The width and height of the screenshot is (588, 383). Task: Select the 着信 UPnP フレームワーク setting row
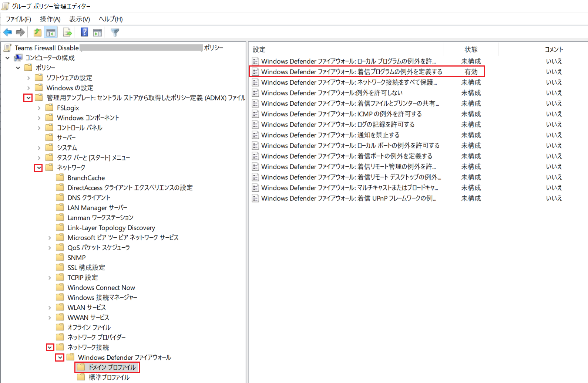click(349, 199)
